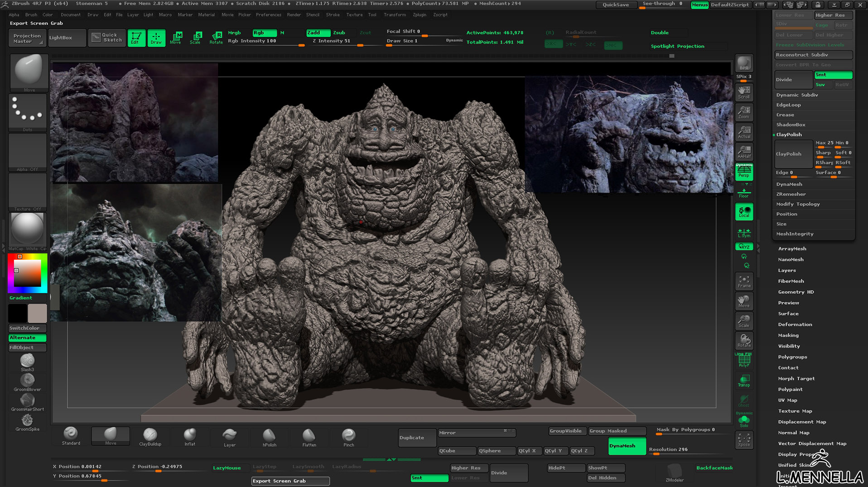Select the hPolish brush

(269, 436)
